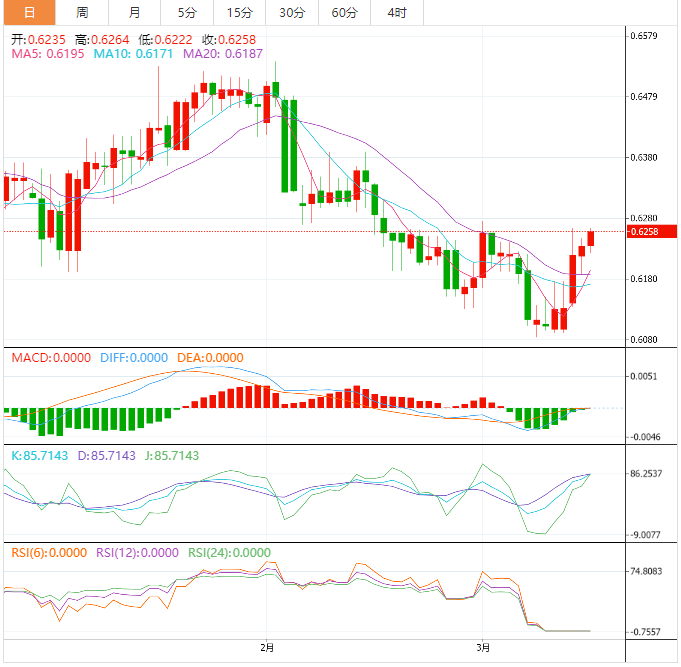Click the J:85.7143 indicator label
The width and height of the screenshot is (681, 667).
tap(172, 456)
